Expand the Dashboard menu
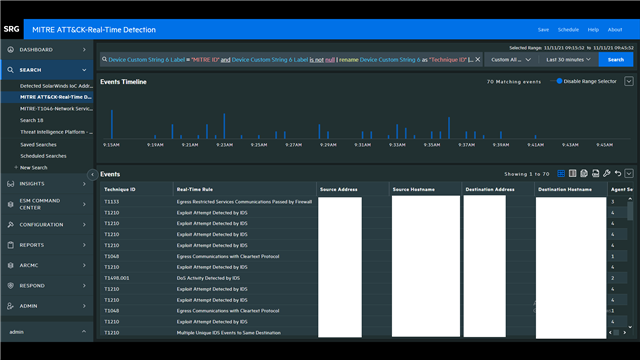Viewport: 640px width, 360px height. (x=47, y=50)
